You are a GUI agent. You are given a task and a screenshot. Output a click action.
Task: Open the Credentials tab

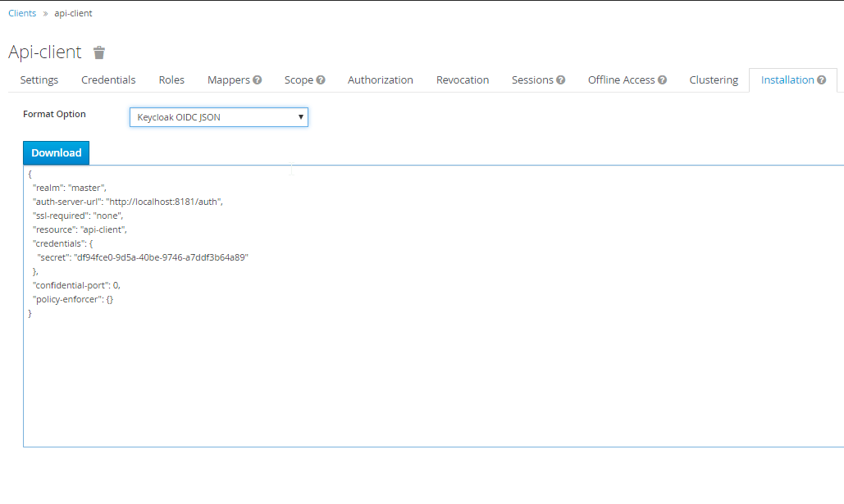click(108, 80)
